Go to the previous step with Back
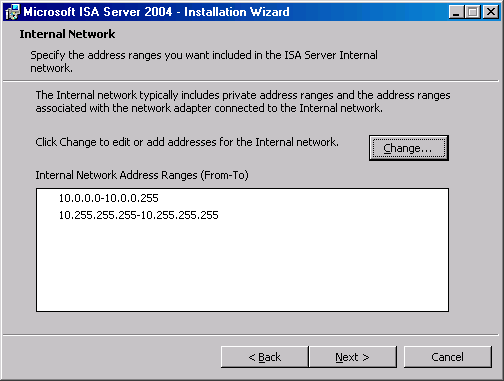 click(x=265, y=357)
